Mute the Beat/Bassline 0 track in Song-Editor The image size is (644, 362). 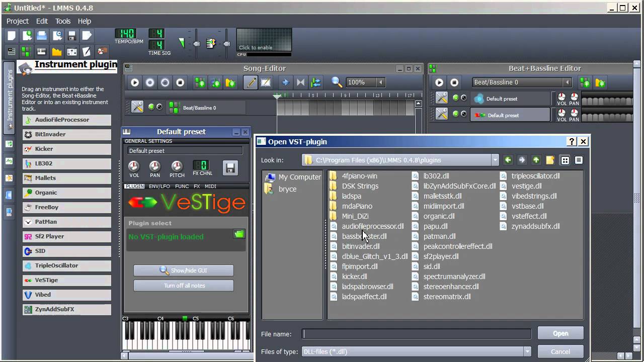tap(151, 107)
